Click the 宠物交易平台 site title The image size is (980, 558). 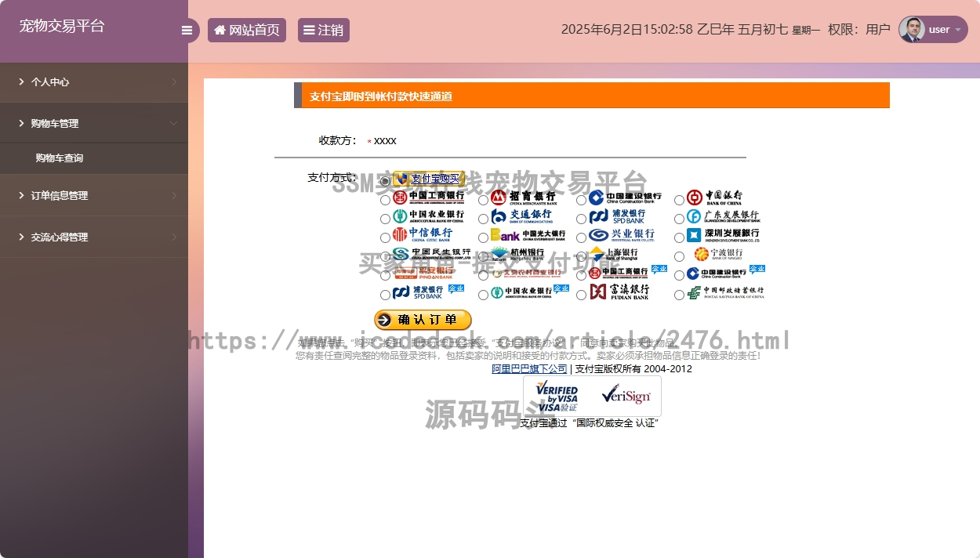tap(62, 26)
